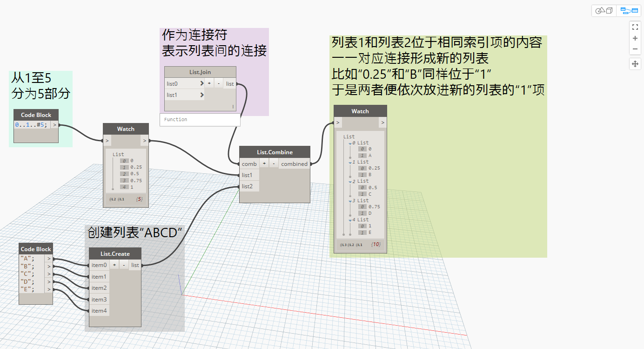Click the lacing indicator on List.Join
The width and height of the screenshot is (644, 349).
click(233, 107)
